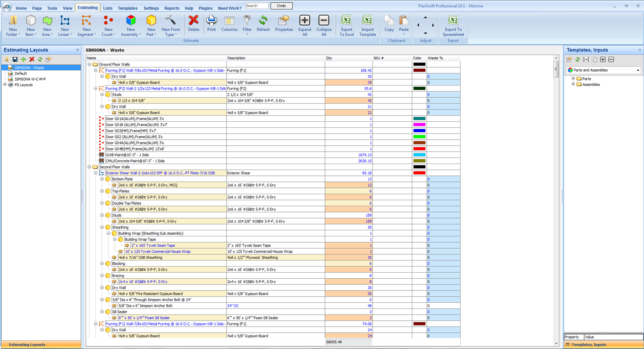Collapse the Estimating Layouts panel chevron
Screen dimensions: 644x349
point(77,50)
